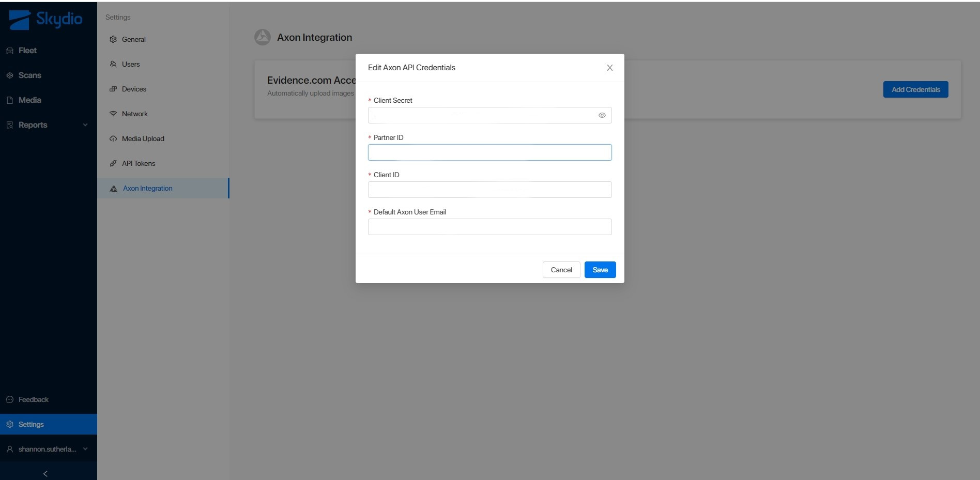The width and height of the screenshot is (980, 480).
Task: Show the Client Secret with eye icon
Action: [602, 115]
